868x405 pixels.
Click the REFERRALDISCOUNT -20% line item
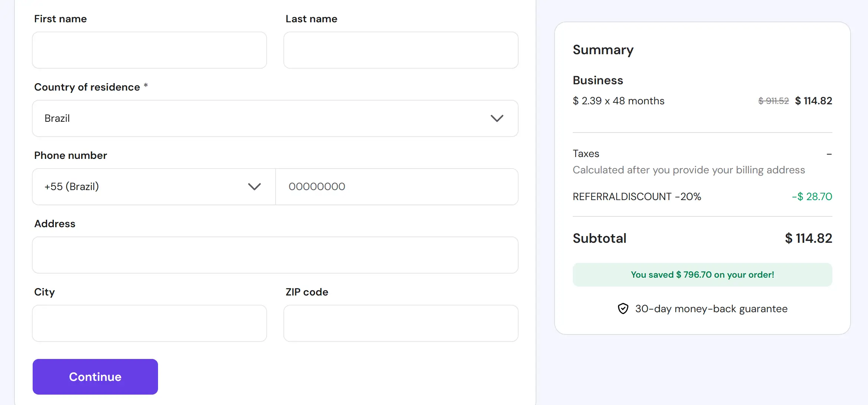coord(637,196)
